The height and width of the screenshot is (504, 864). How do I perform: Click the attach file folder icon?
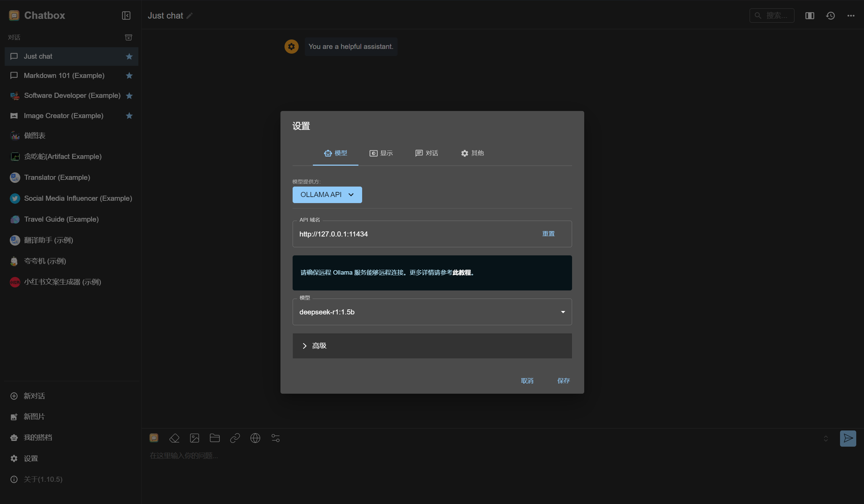coord(215,438)
